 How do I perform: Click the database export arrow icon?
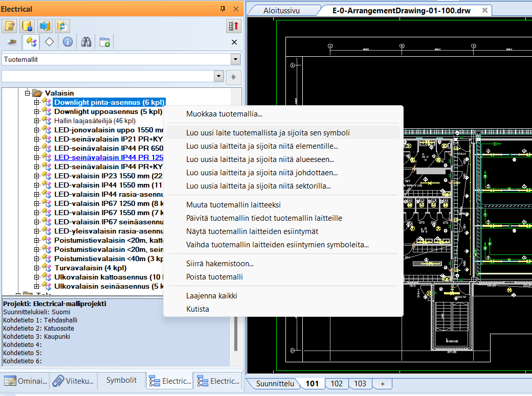[x=45, y=26]
